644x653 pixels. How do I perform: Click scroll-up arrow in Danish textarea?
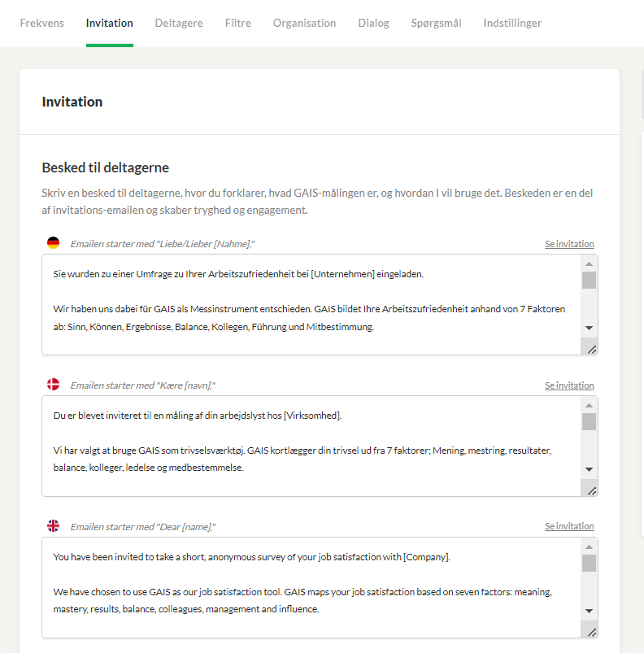coord(589,406)
